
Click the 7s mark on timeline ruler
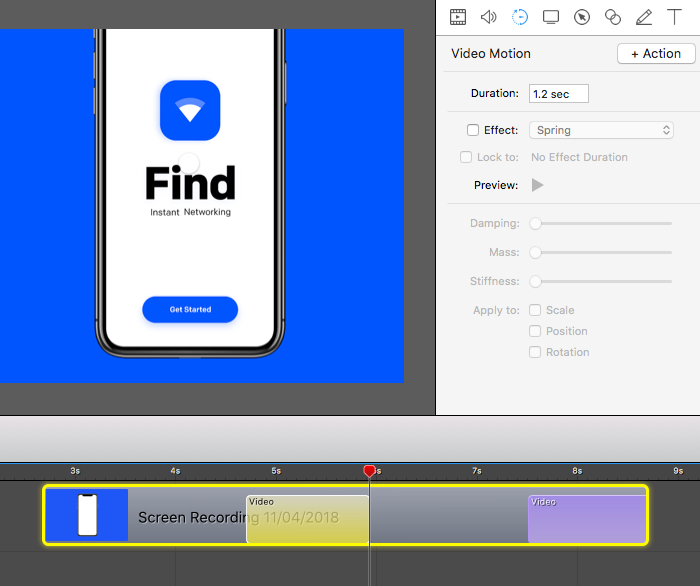pos(477,471)
